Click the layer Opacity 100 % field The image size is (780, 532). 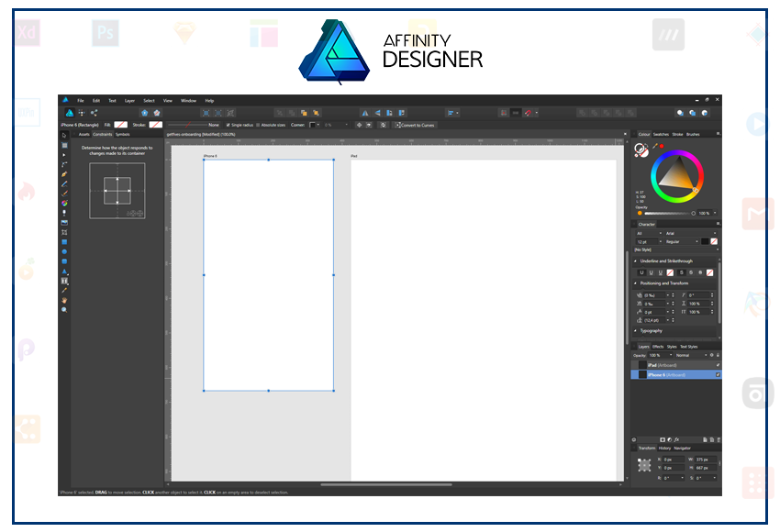coord(661,355)
